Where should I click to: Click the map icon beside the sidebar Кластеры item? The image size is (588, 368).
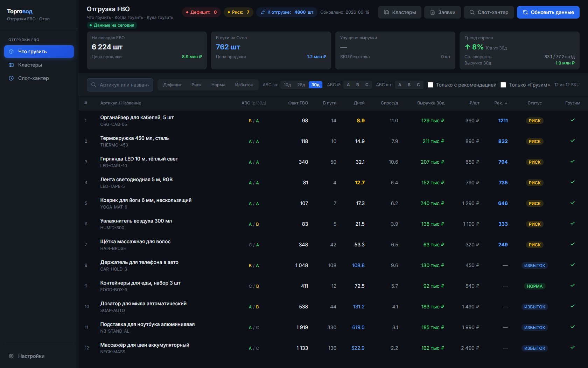(11, 65)
